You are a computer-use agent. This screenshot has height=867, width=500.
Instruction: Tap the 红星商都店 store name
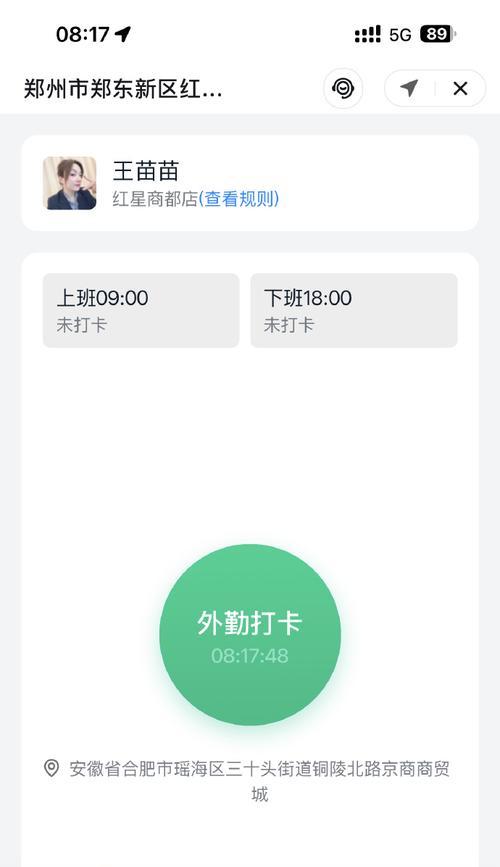tap(155, 199)
